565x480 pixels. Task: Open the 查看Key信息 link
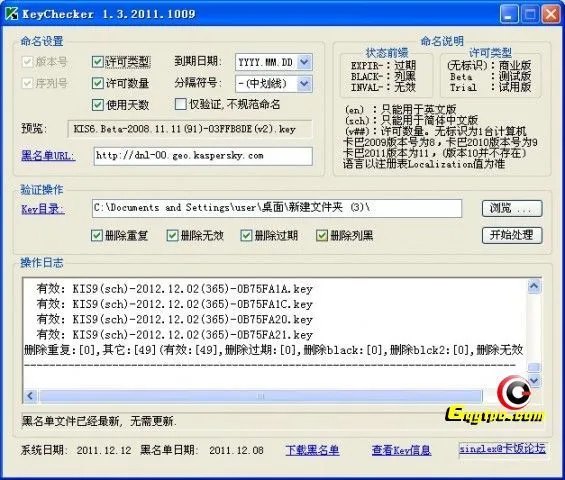click(401, 450)
